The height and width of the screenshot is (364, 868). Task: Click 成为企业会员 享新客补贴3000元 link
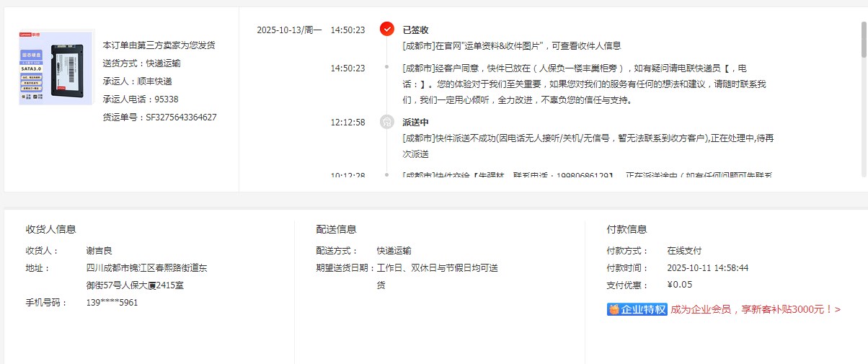(x=756, y=309)
